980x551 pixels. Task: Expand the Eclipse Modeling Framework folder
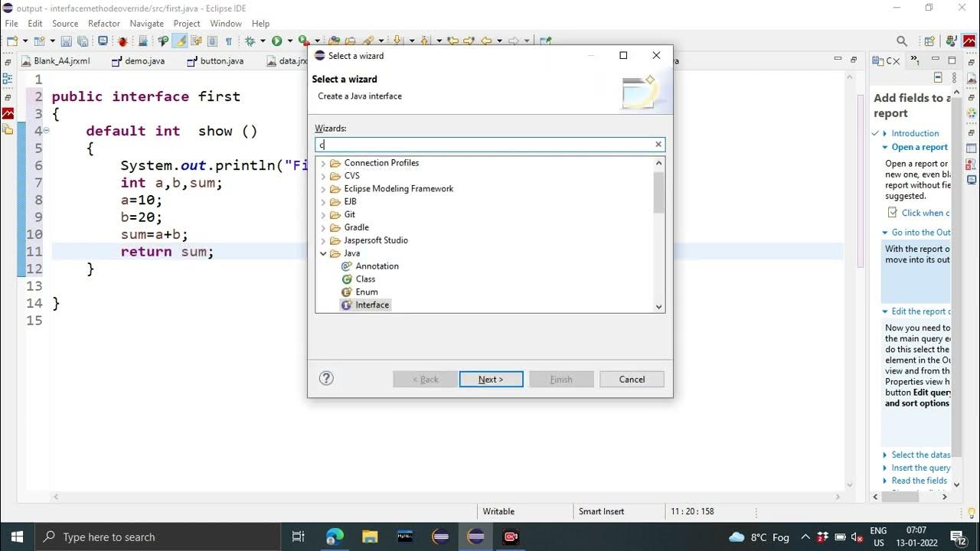[x=323, y=189]
